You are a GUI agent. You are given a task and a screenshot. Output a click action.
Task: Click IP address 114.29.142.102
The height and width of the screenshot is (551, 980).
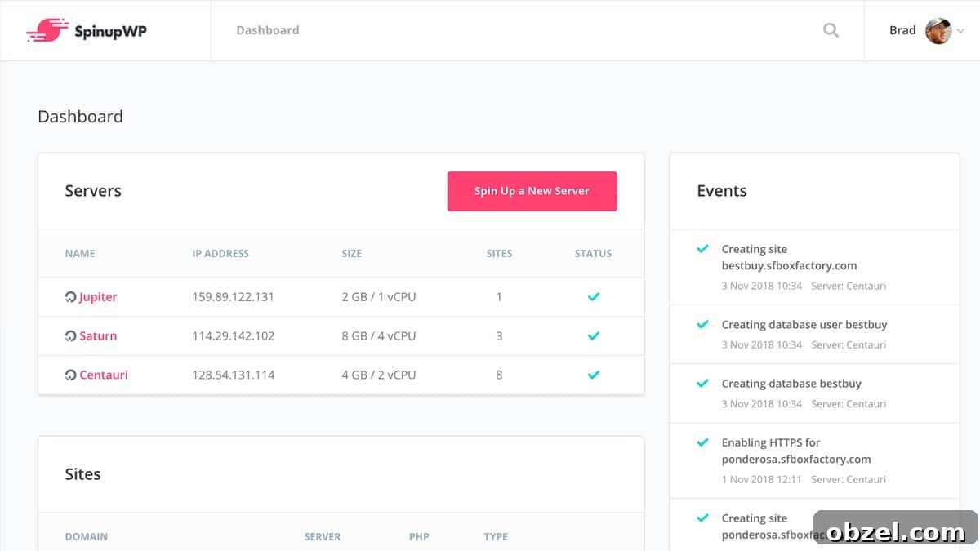pyautogui.click(x=234, y=336)
